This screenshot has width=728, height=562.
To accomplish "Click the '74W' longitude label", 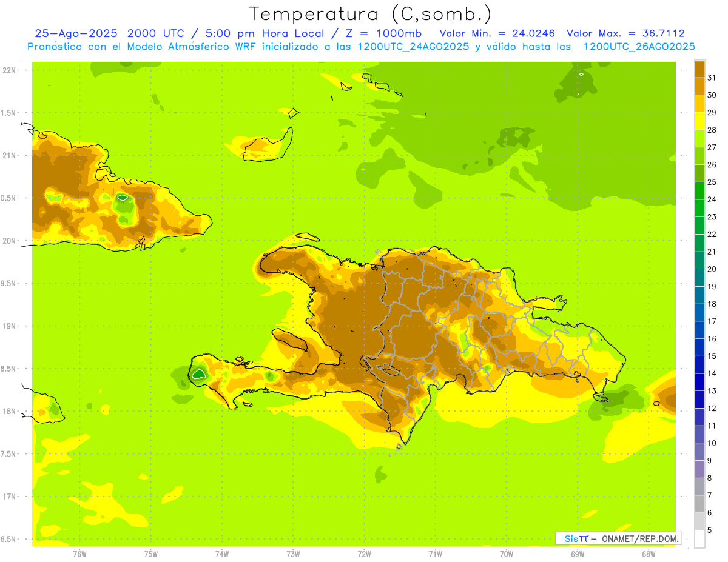I will 221,554.
